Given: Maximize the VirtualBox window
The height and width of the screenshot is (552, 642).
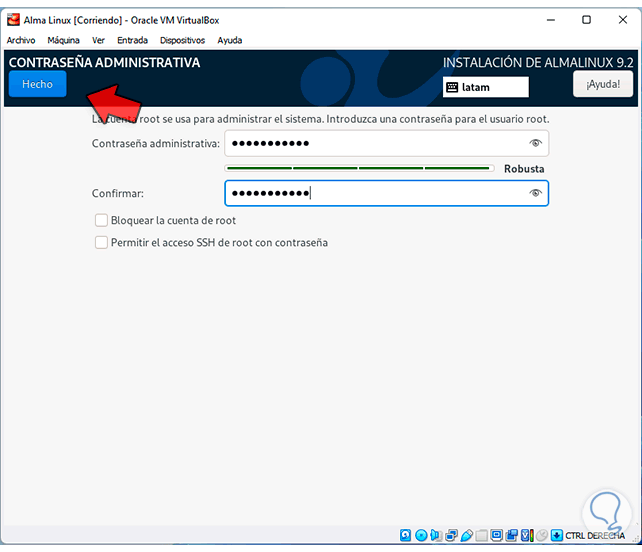Looking at the screenshot, I should point(586,20).
